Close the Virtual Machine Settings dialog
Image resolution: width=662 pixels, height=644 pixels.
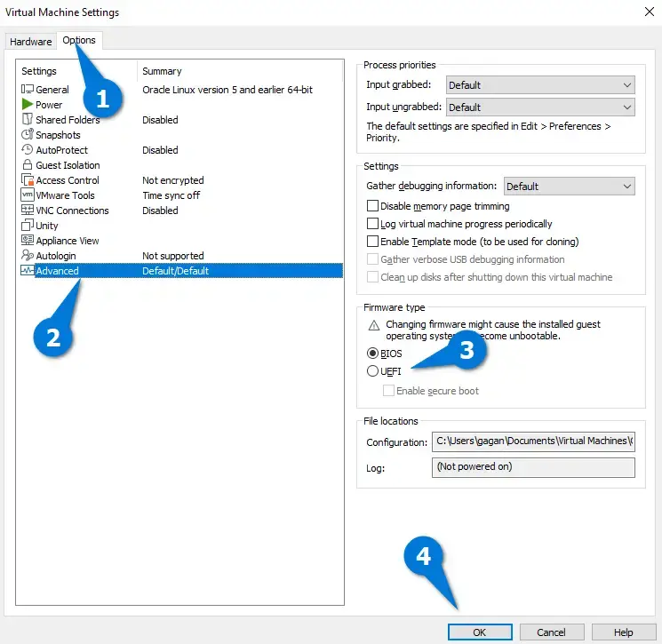pyautogui.click(x=650, y=12)
